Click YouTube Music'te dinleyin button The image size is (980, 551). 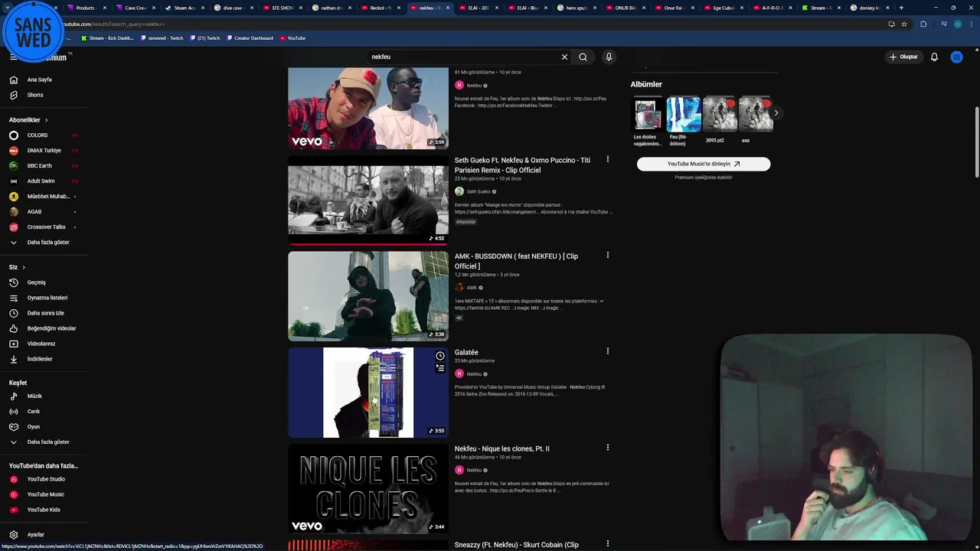704,164
